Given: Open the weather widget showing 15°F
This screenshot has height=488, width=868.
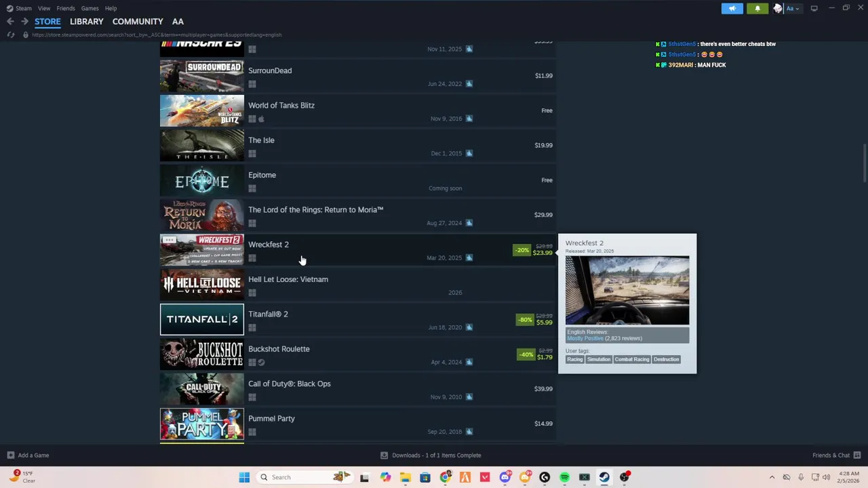Looking at the screenshot, I should pos(21,476).
